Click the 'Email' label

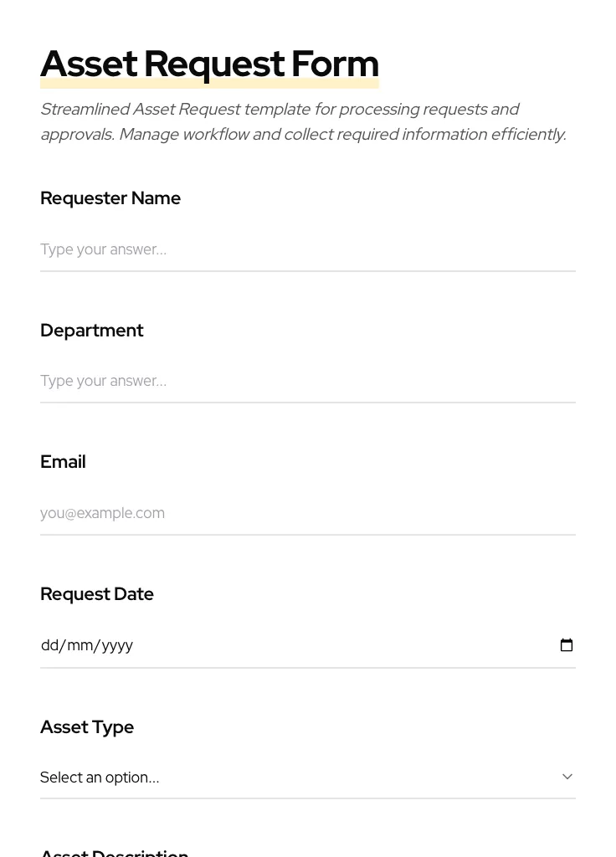[x=63, y=462]
